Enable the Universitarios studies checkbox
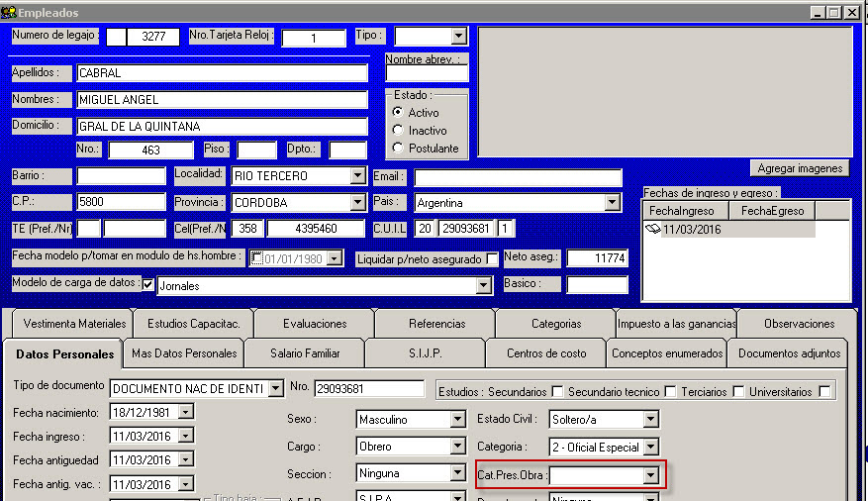The width and height of the screenshot is (868, 501). point(824,391)
